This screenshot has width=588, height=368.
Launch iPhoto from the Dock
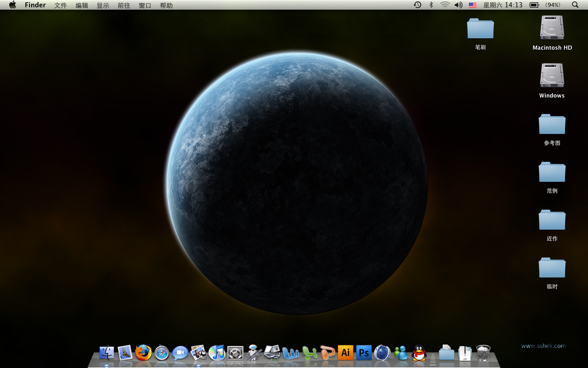coord(198,353)
